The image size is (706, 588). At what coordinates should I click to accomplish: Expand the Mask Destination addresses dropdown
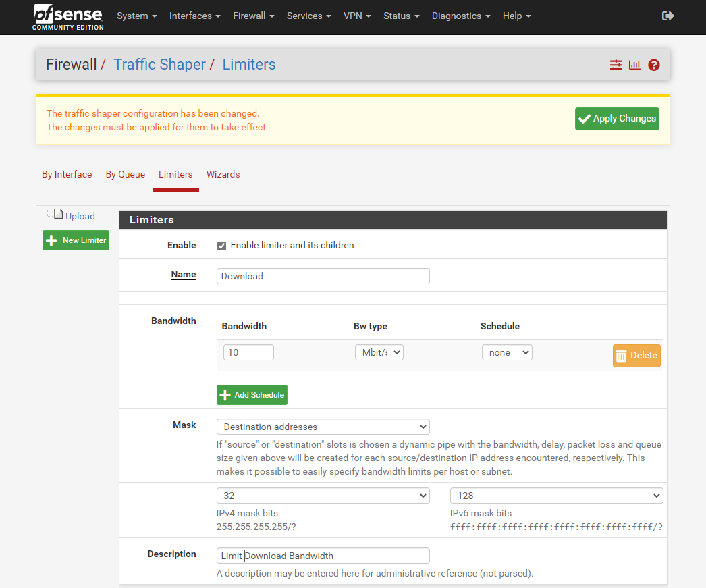click(323, 427)
